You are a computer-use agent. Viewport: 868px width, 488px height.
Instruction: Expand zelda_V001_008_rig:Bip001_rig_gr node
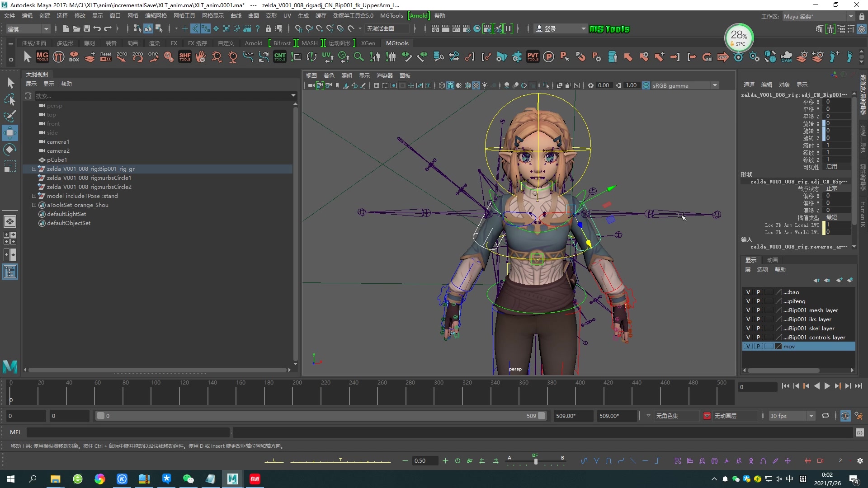point(34,169)
